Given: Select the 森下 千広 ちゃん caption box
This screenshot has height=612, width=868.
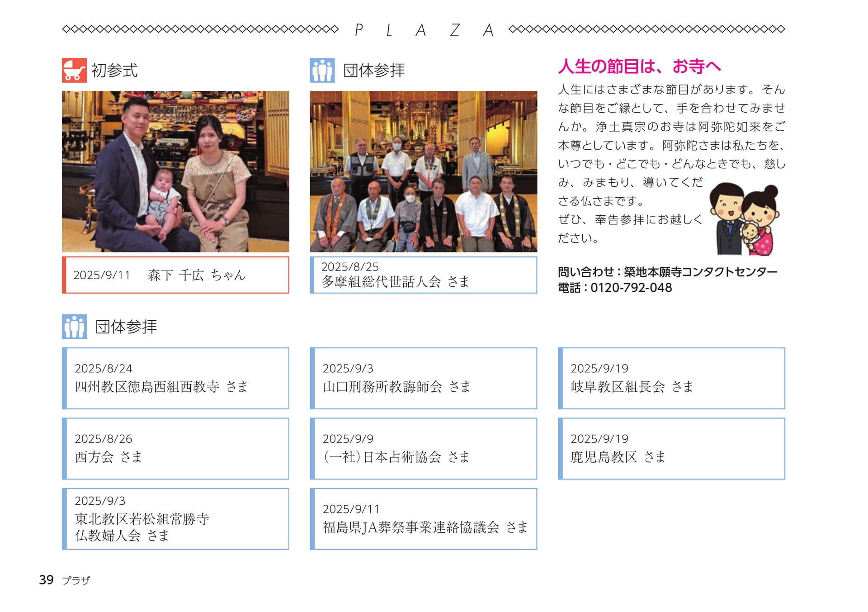Looking at the screenshot, I should point(175,275).
